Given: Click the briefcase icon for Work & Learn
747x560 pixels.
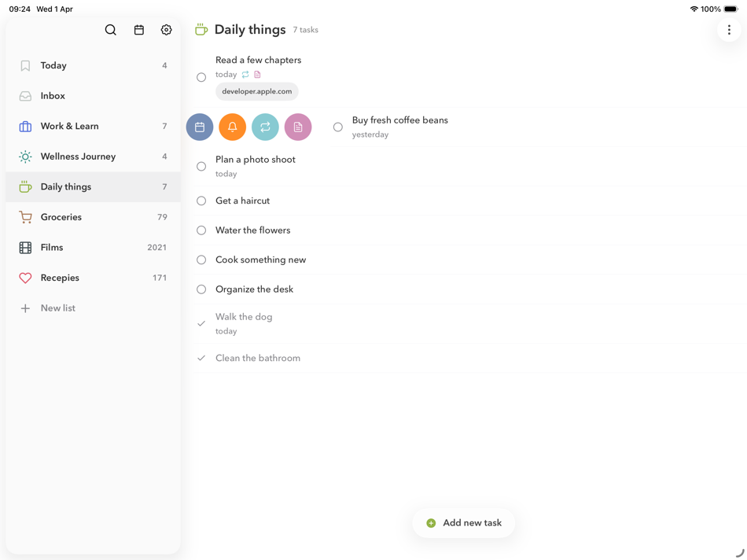Looking at the screenshot, I should tap(25, 127).
